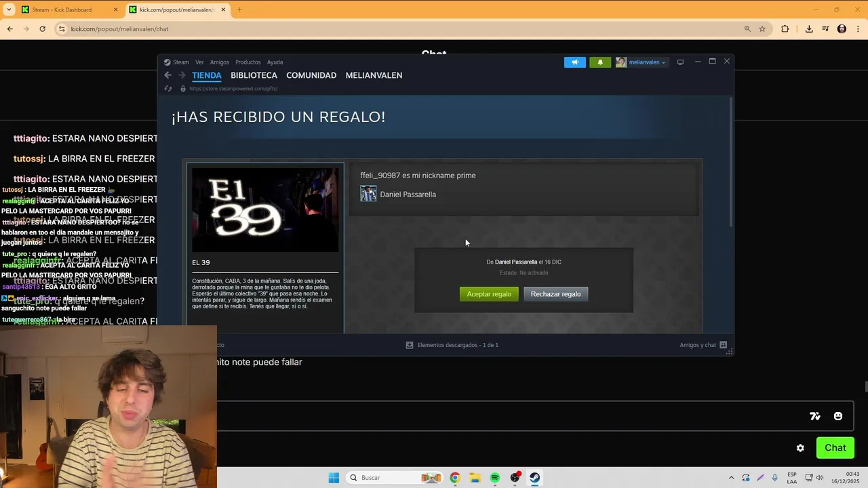Screen dimensions: 868x488
Task: Open the Amigos menu in Steam
Action: [x=220, y=62]
